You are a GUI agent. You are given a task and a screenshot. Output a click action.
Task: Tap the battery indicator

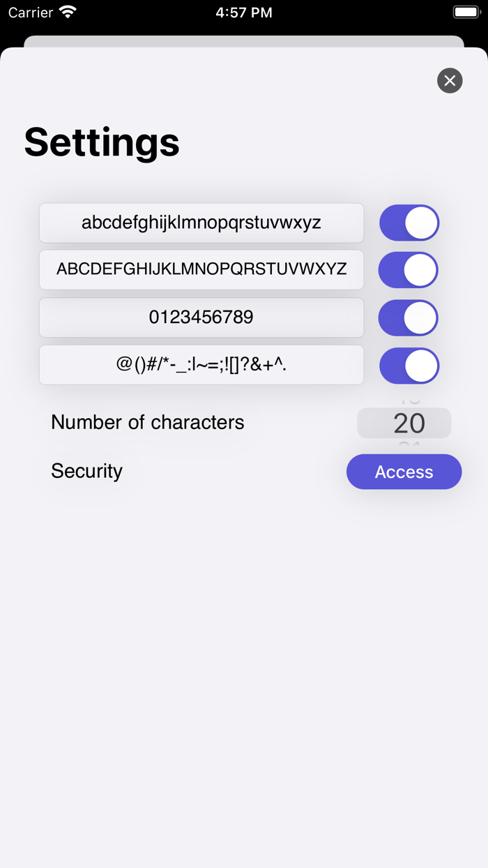pyautogui.click(x=465, y=11)
